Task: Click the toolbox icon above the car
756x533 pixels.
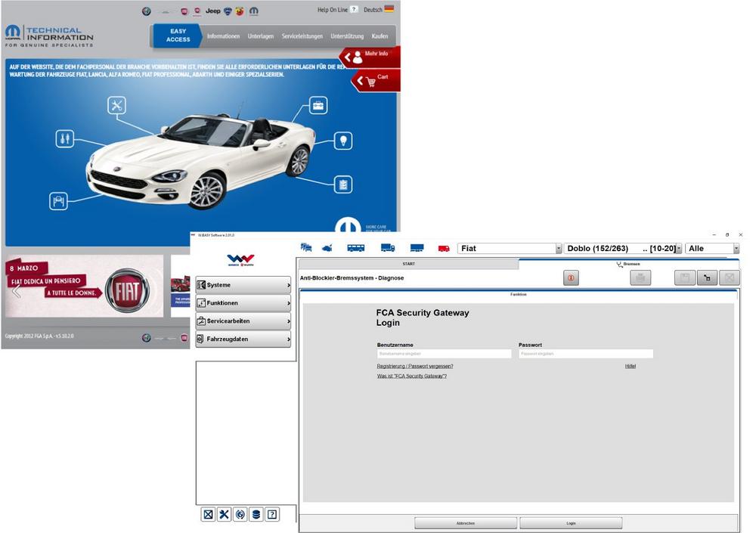Action: (319, 105)
